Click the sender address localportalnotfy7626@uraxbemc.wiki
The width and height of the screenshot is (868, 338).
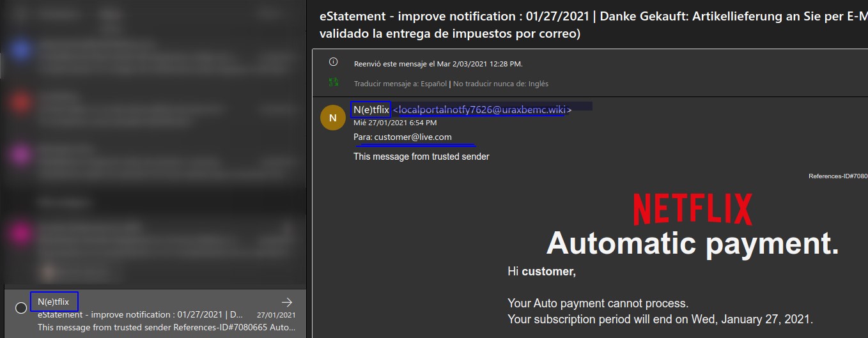click(482, 110)
